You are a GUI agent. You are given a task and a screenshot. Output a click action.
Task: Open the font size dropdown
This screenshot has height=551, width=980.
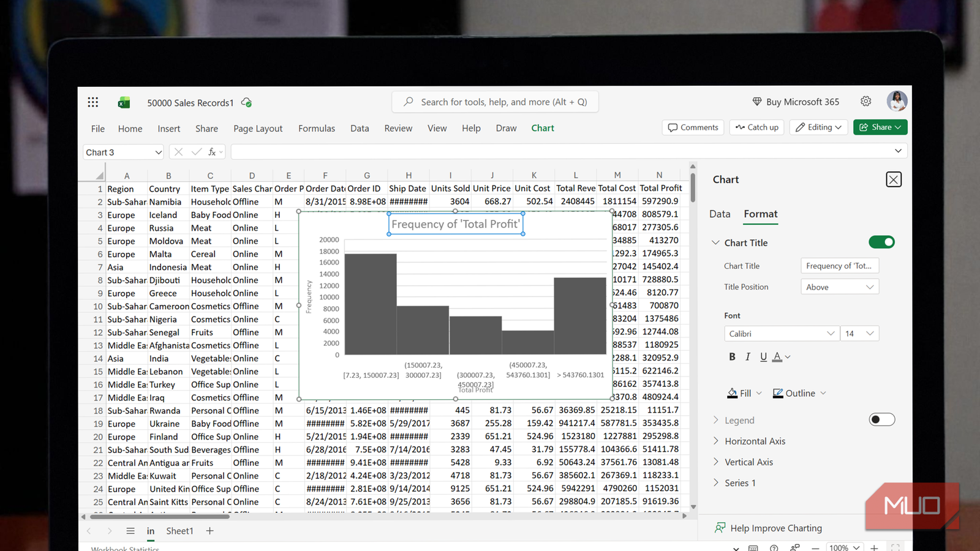point(859,333)
